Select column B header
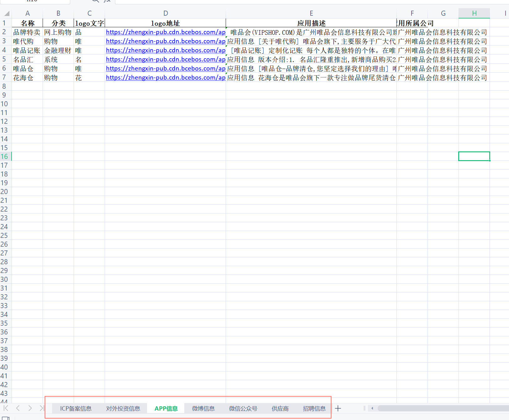This screenshot has width=509, height=420. pyautogui.click(x=58, y=13)
